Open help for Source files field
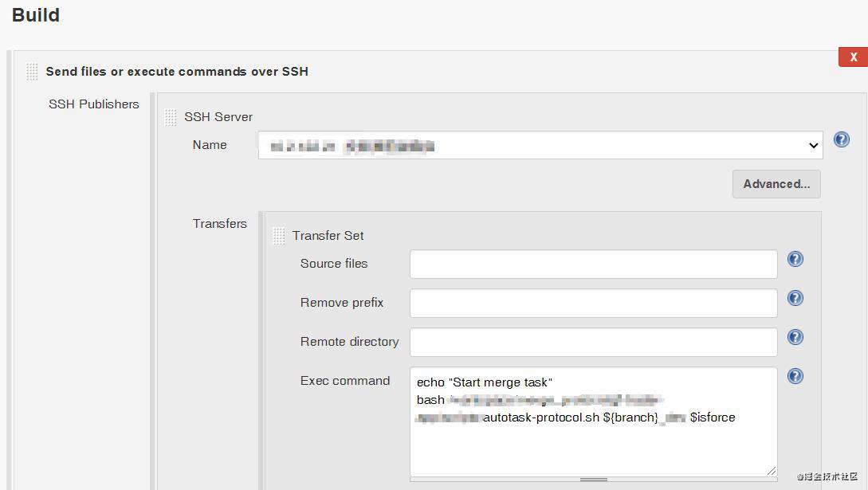 tap(795, 259)
